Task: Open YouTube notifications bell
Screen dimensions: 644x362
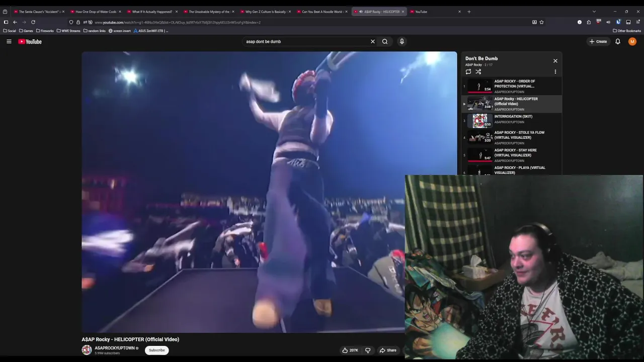Action: coord(618,42)
